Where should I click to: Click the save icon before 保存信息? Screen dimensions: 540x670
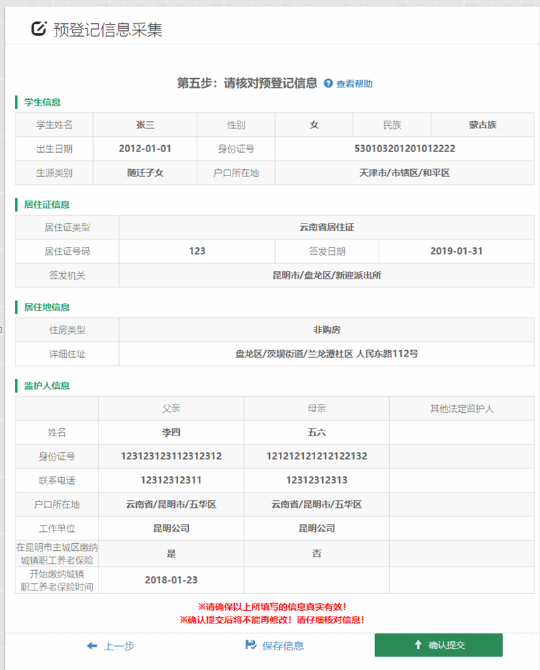[x=251, y=645]
